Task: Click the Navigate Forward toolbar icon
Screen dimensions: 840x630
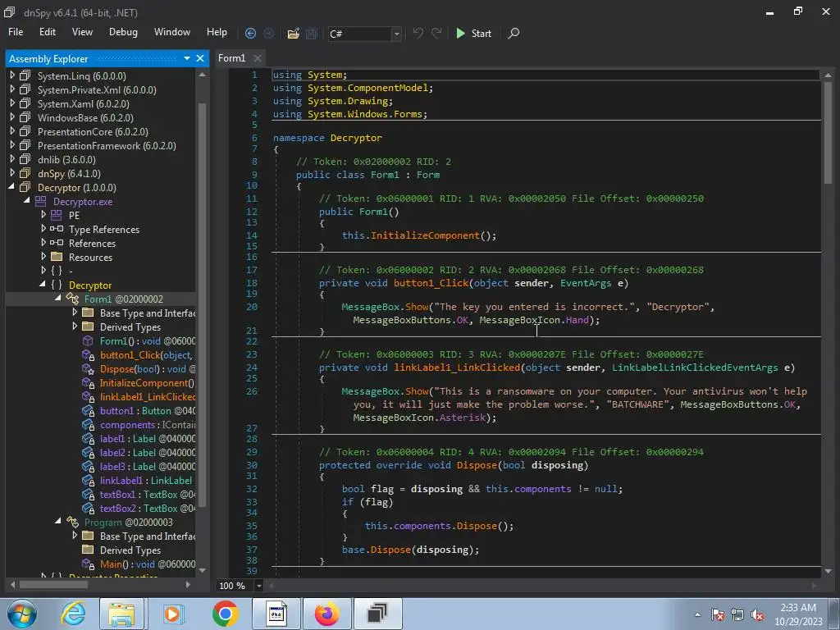Action: [269, 33]
